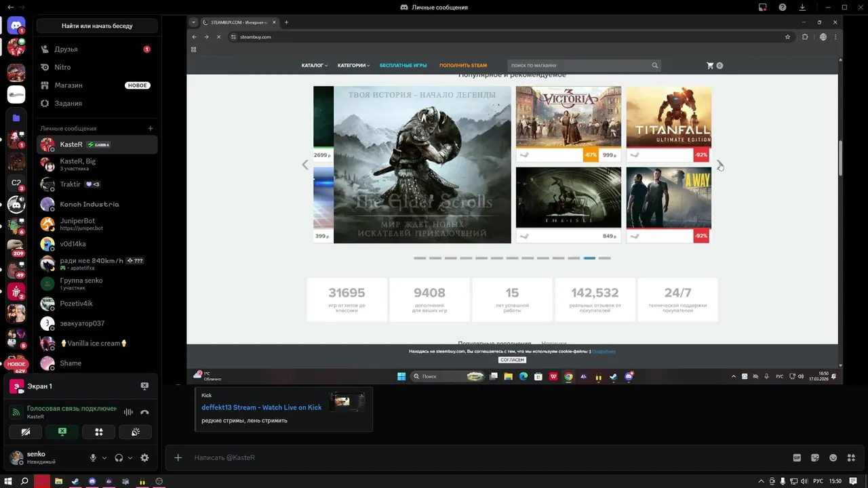
Task: Open Discord inbox icon in title bar
Action: coord(763,7)
